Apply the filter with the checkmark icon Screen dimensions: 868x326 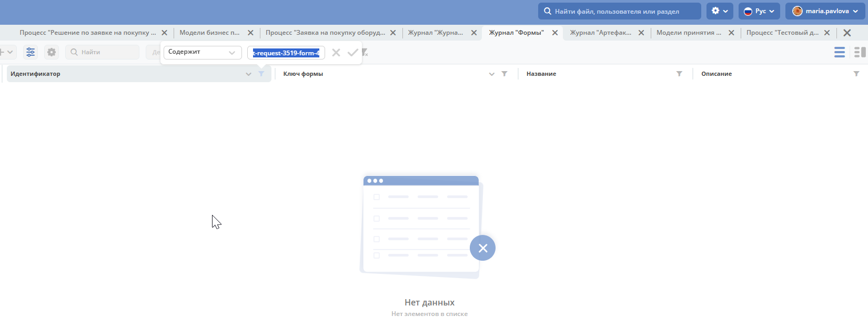352,53
